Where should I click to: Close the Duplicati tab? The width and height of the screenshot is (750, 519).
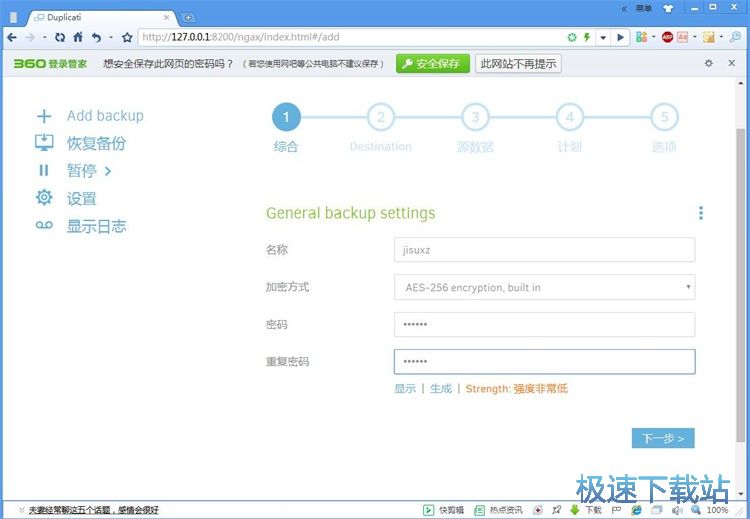(x=166, y=17)
